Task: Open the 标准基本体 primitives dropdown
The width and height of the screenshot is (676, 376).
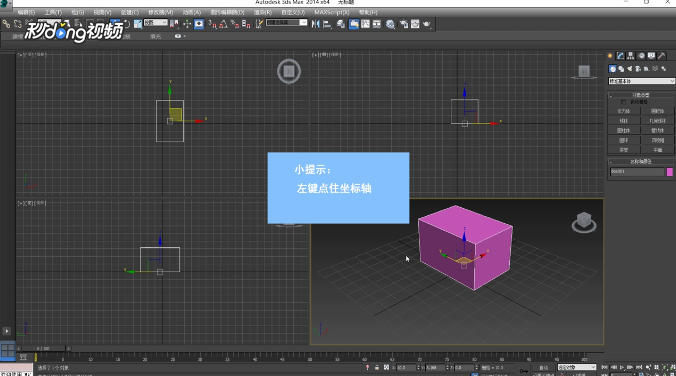Action: point(641,81)
